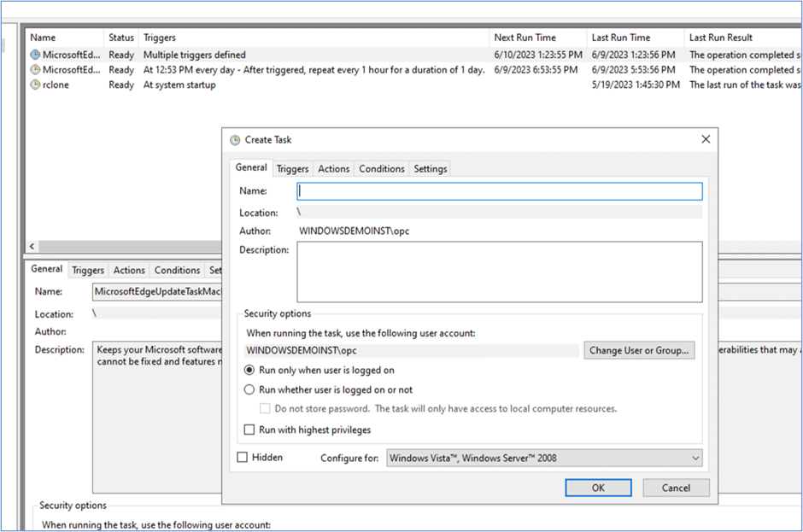Select Run only when user is logged on
803x532 pixels.
(249, 370)
